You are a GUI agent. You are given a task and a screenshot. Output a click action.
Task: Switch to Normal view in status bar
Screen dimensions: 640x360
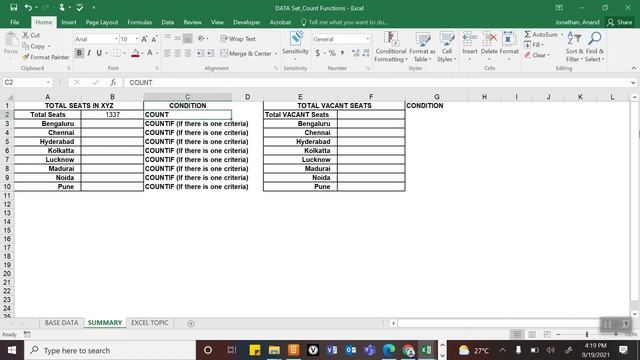click(517, 334)
